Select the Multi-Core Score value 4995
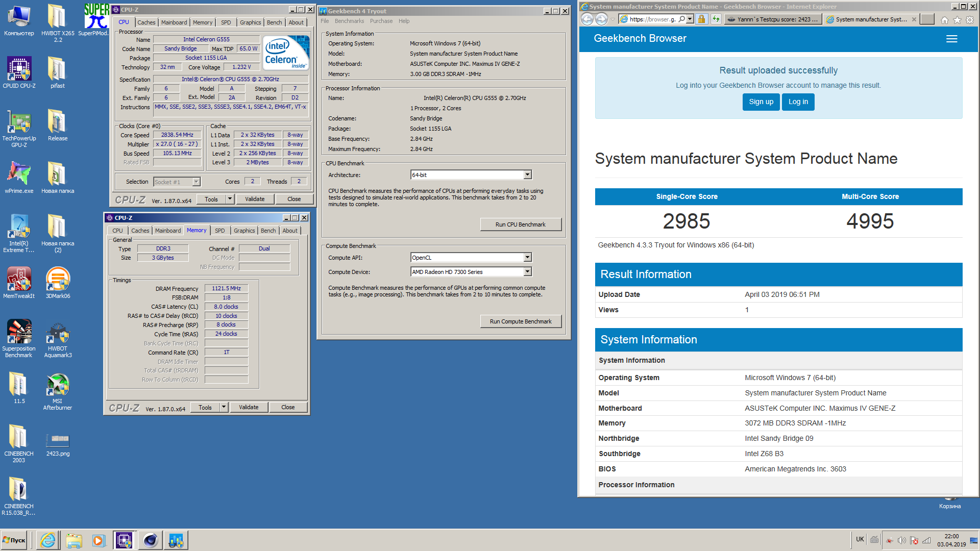The height and width of the screenshot is (551, 980). (x=870, y=221)
